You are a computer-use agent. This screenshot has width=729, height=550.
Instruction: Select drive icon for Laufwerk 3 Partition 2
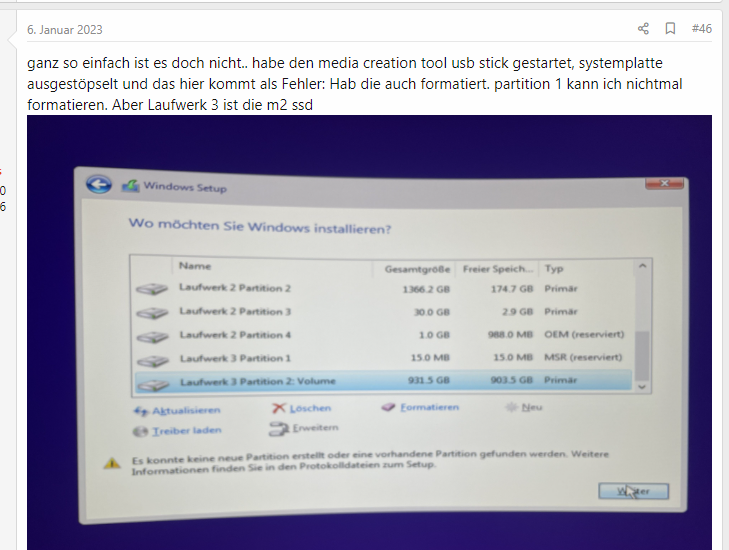[153, 384]
